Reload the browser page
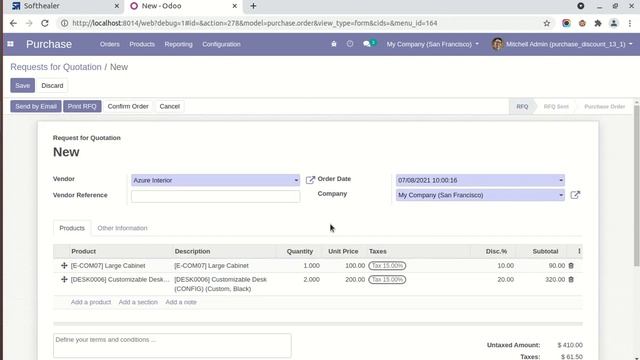 [x=44, y=23]
